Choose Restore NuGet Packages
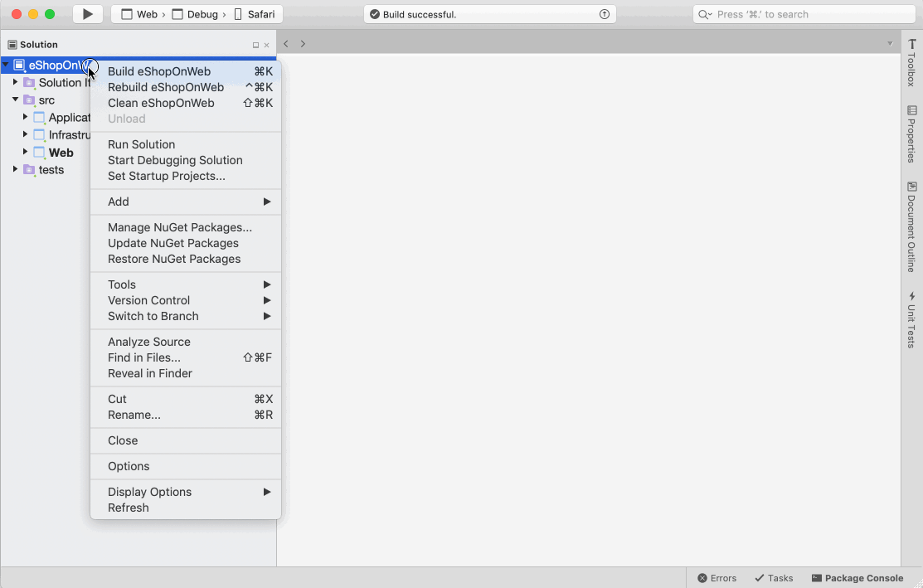 [186, 259]
